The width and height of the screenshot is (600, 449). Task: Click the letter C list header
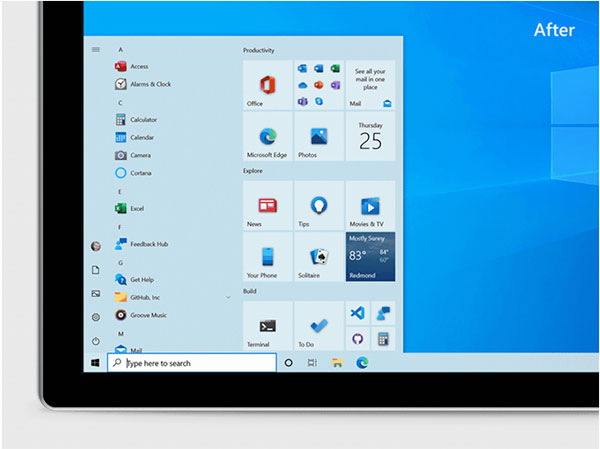(121, 103)
